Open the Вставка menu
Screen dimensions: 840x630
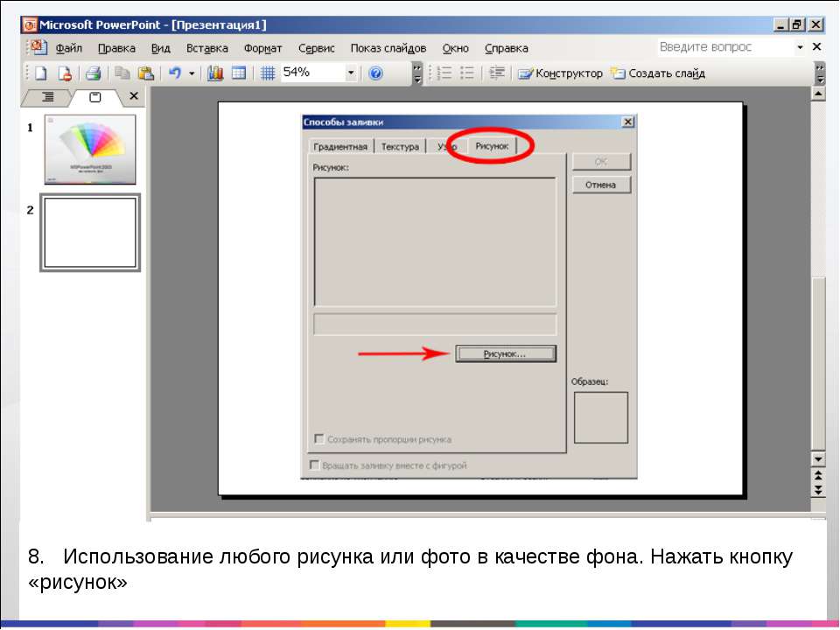click(206, 48)
